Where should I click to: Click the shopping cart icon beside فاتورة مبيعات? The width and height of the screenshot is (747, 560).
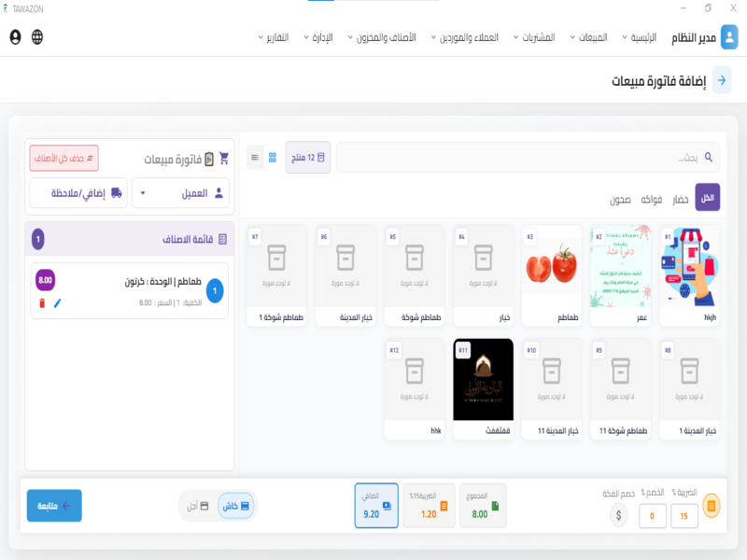222,157
